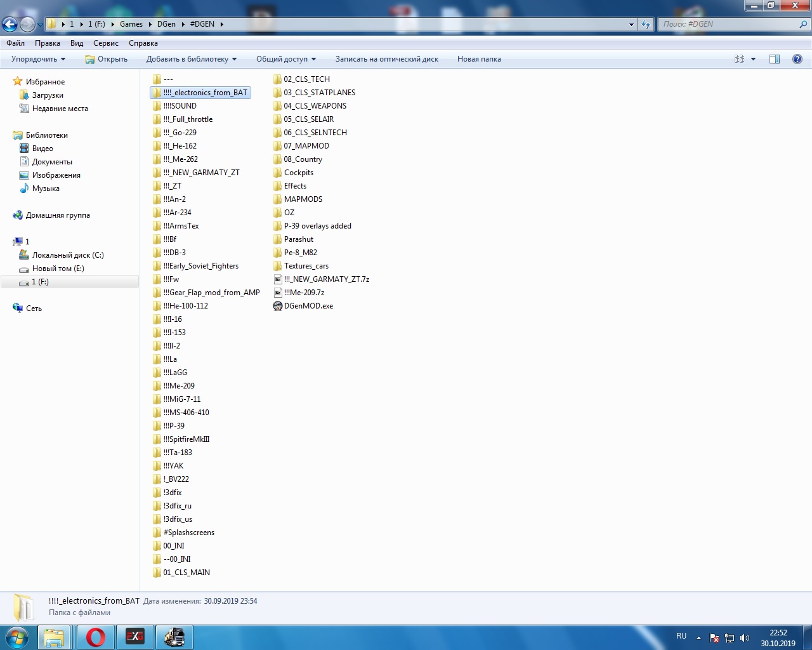Launch Opera browser from taskbar
Image resolution: width=812 pixels, height=650 pixels.
click(x=96, y=637)
